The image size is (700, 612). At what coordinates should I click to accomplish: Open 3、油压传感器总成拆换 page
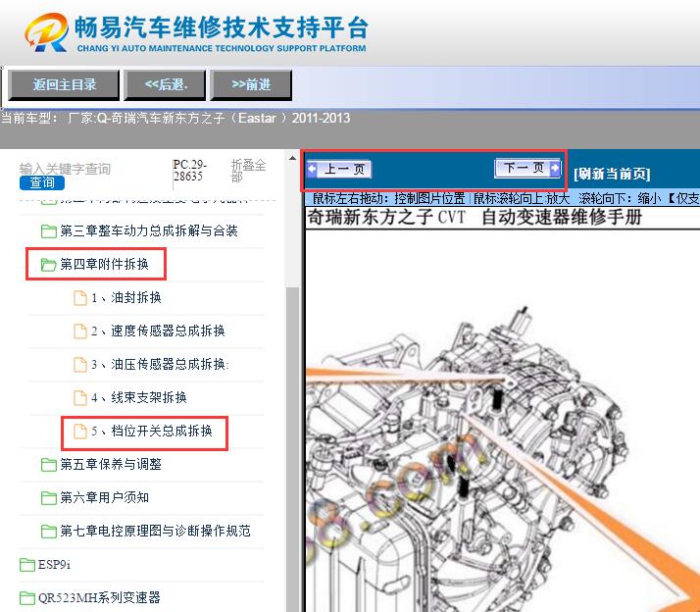[x=160, y=364]
